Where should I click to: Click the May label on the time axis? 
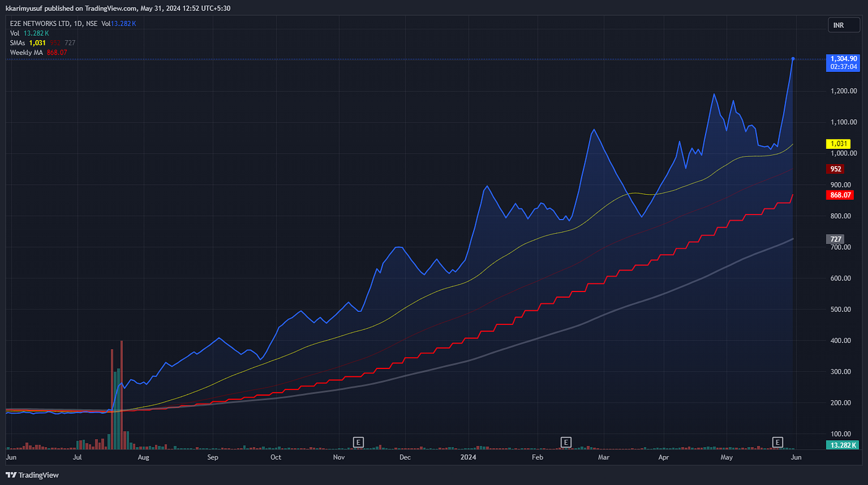click(x=727, y=458)
